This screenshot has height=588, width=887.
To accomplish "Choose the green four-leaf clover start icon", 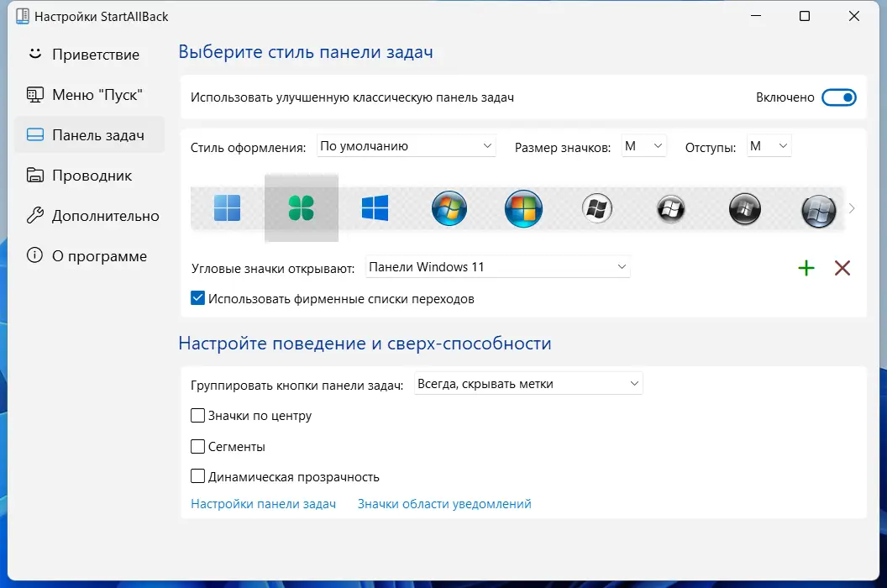I will coord(301,208).
